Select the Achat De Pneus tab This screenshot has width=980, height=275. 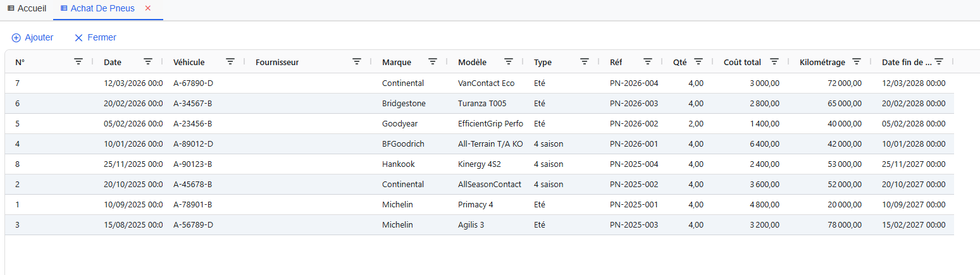point(101,8)
